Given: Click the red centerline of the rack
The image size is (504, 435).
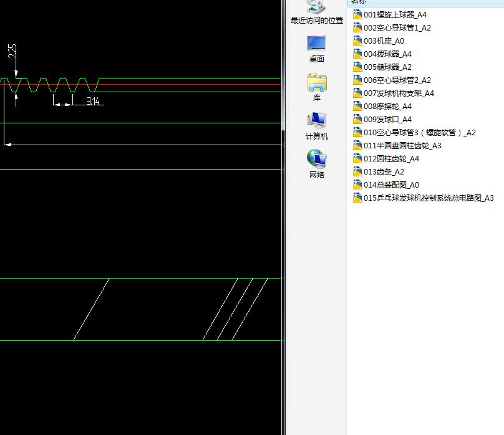Looking at the screenshot, I should (140, 84).
